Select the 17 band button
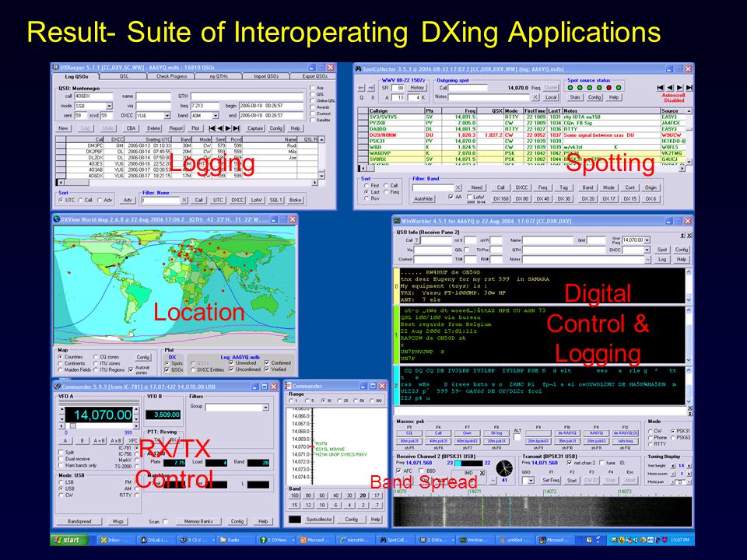Image resolution: width=747 pixels, height=560 pixels. (377, 495)
